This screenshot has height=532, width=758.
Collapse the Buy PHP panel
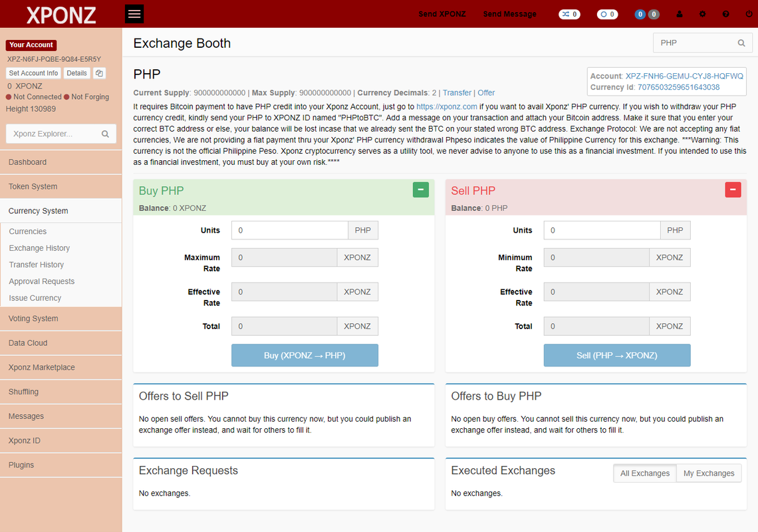click(x=421, y=190)
